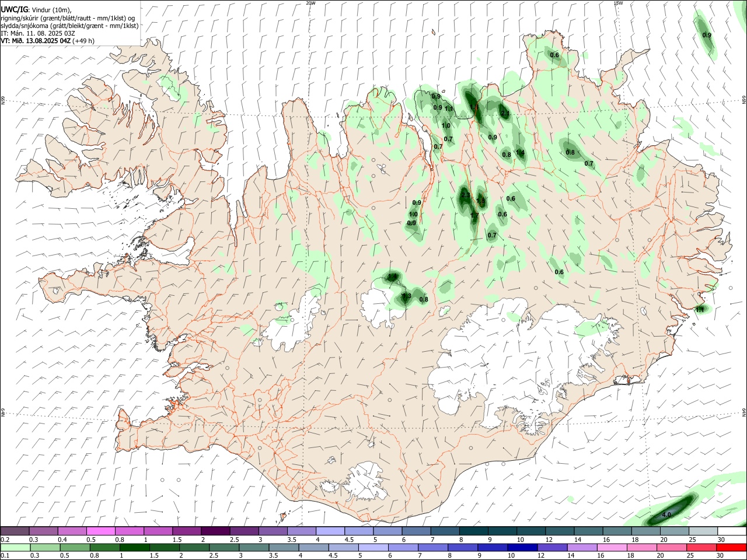Screen dimensions: 747x560
Task: Click the dull purple swatch starting at 0.2
Action: pos(15,531)
